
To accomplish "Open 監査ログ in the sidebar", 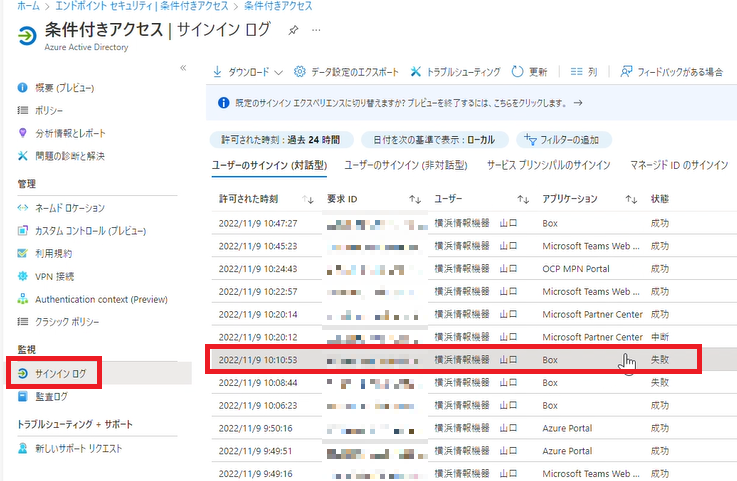I will pos(52,396).
